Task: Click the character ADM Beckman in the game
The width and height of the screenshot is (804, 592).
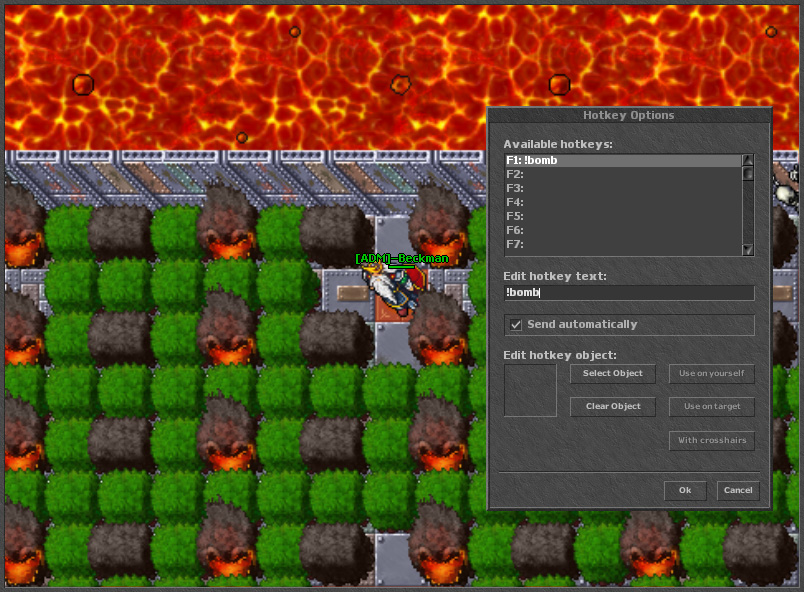Action: click(394, 288)
